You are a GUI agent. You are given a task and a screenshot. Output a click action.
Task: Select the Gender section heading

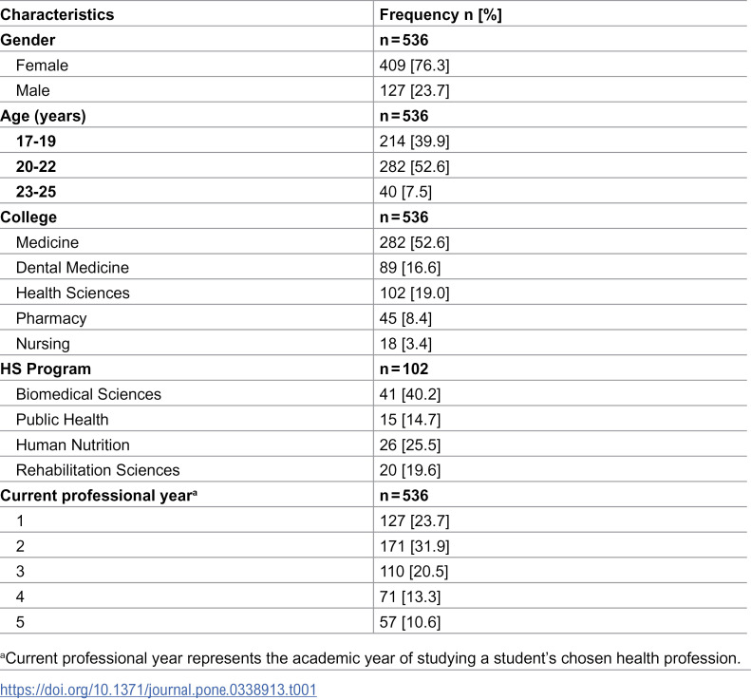28,40
